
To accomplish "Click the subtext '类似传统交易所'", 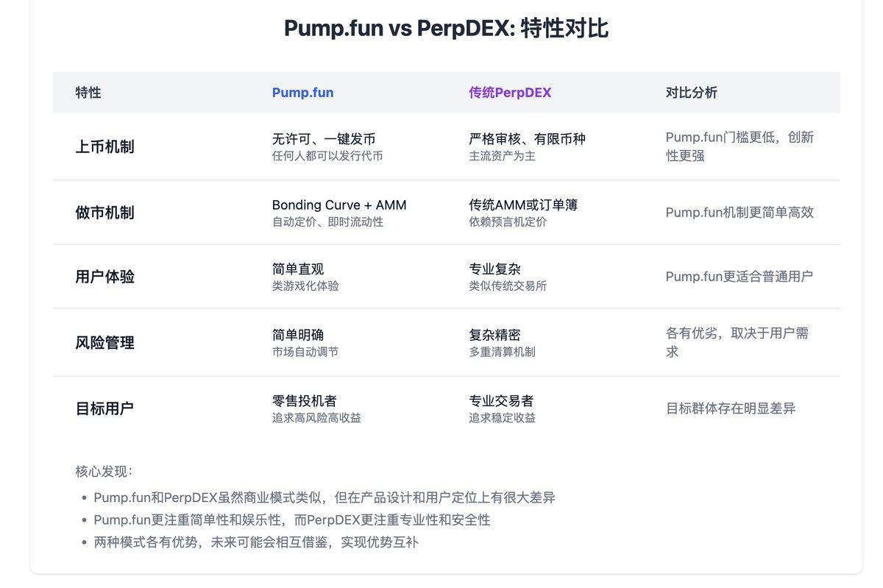I will (508, 286).
